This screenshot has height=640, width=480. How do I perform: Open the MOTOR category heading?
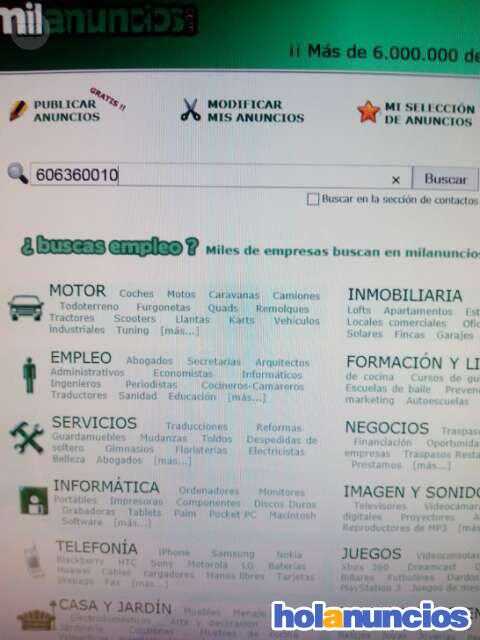point(78,291)
